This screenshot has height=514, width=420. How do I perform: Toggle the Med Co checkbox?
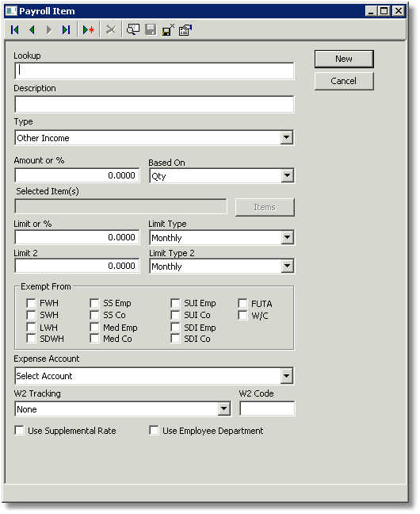coord(94,338)
